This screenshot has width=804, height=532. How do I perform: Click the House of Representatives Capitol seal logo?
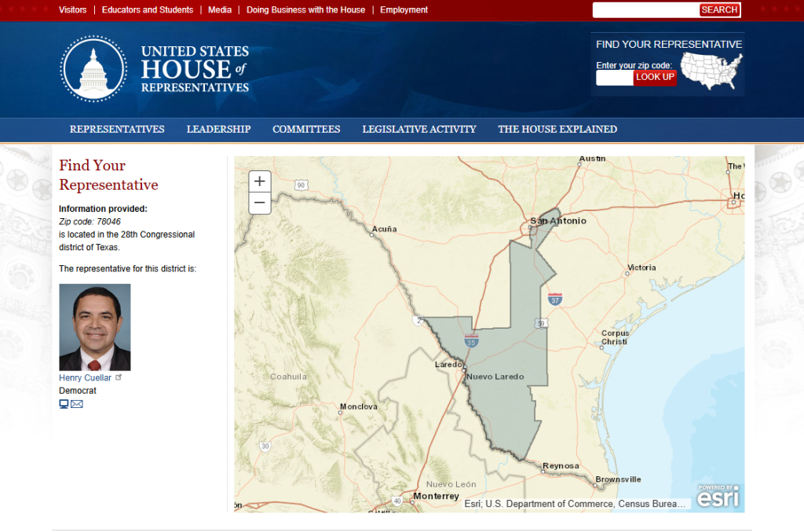(x=93, y=69)
